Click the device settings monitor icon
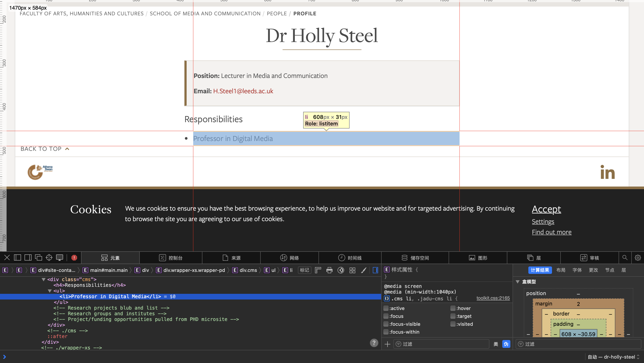The height and width of the screenshot is (363, 644). [60, 257]
